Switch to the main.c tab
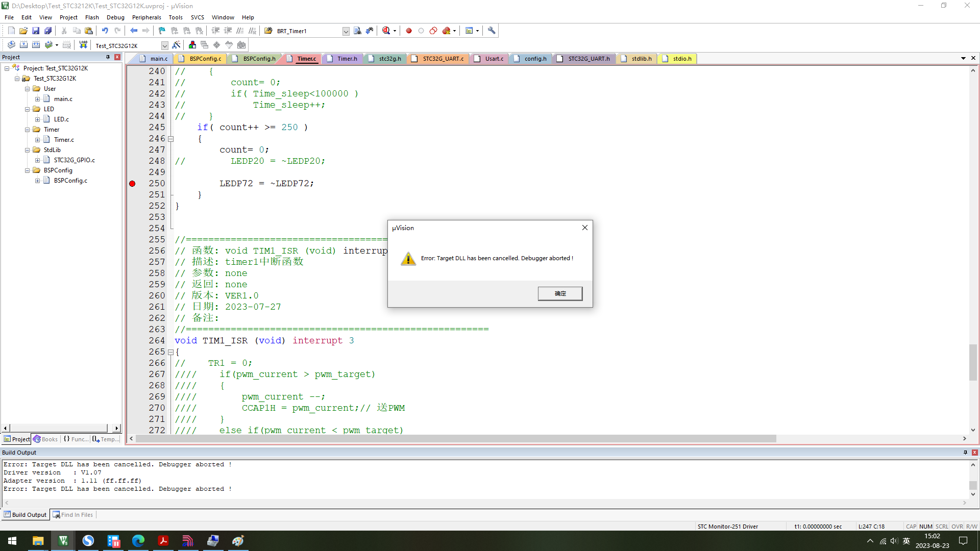The height and width of the screenshot is (551, 980). [153, 59]
